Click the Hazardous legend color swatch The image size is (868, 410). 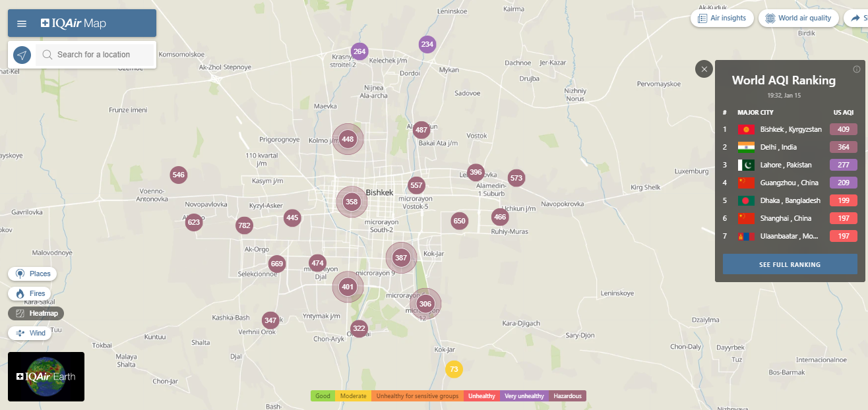(567, 396)
